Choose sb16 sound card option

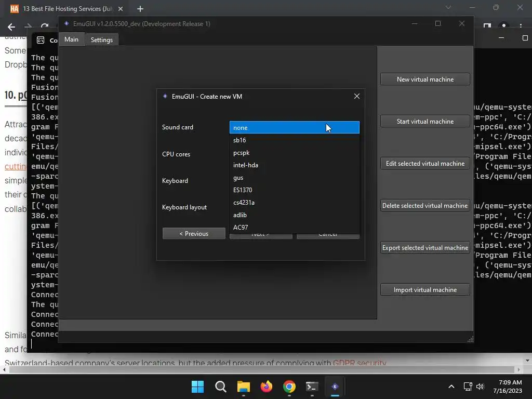click(x=294, y=140)
